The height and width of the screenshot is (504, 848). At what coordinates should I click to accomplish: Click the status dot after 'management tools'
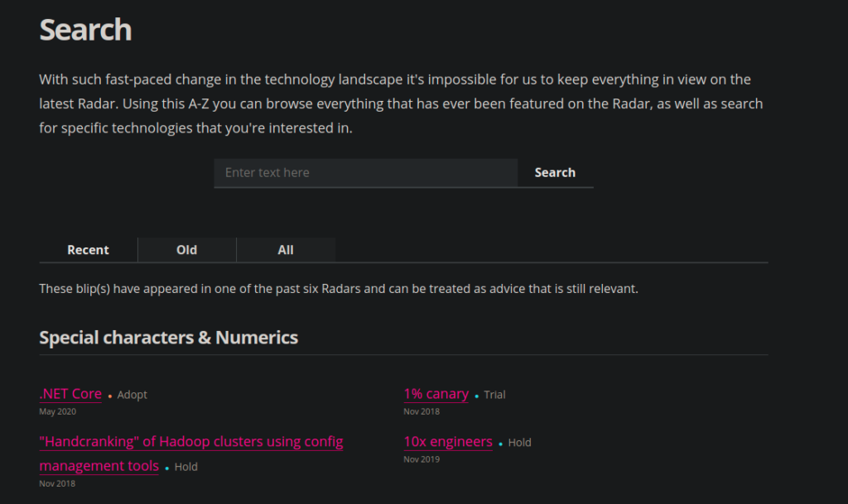[x=166, y=468]
